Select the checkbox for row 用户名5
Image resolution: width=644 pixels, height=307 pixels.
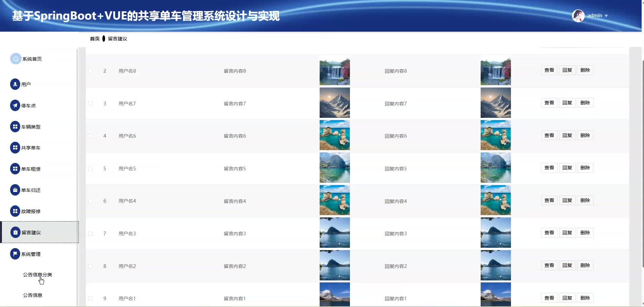[91, 169]
